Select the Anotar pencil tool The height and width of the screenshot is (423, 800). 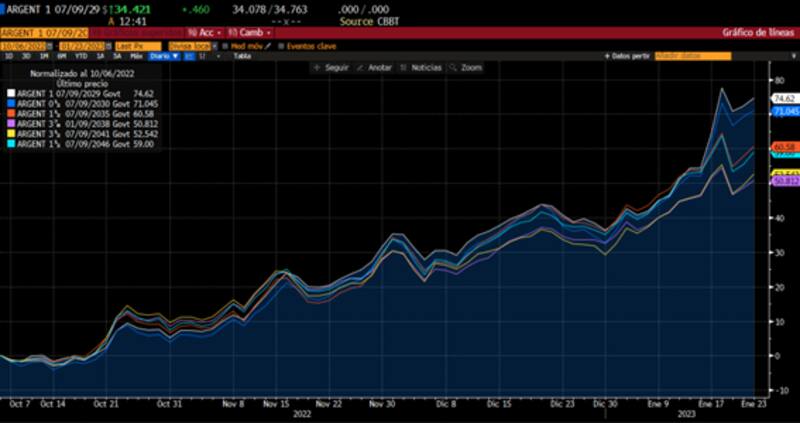(359, 68)
